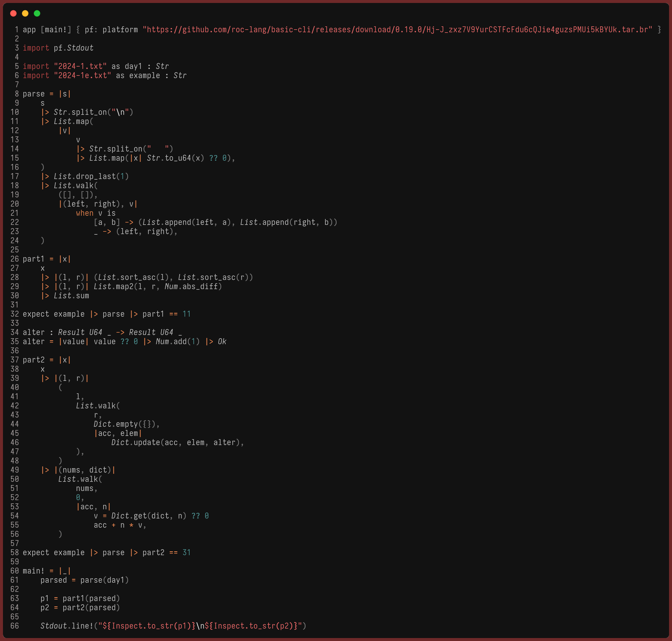
Task: Click '|acc, n|' on line 53
Action: [x=93, y=507]
